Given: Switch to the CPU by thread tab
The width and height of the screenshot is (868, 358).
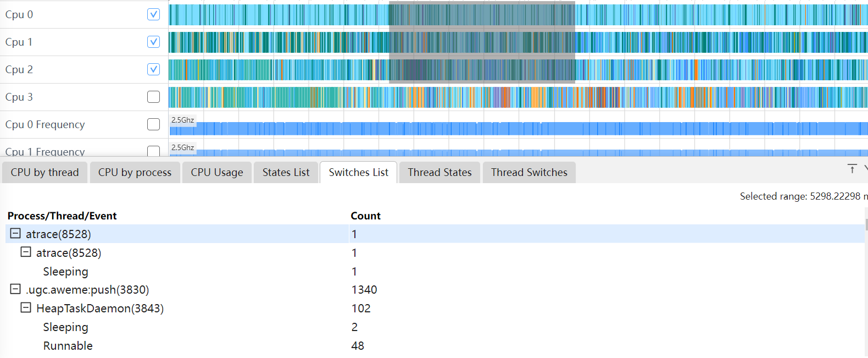Looking at the screenshot, I should pos(44,173).
